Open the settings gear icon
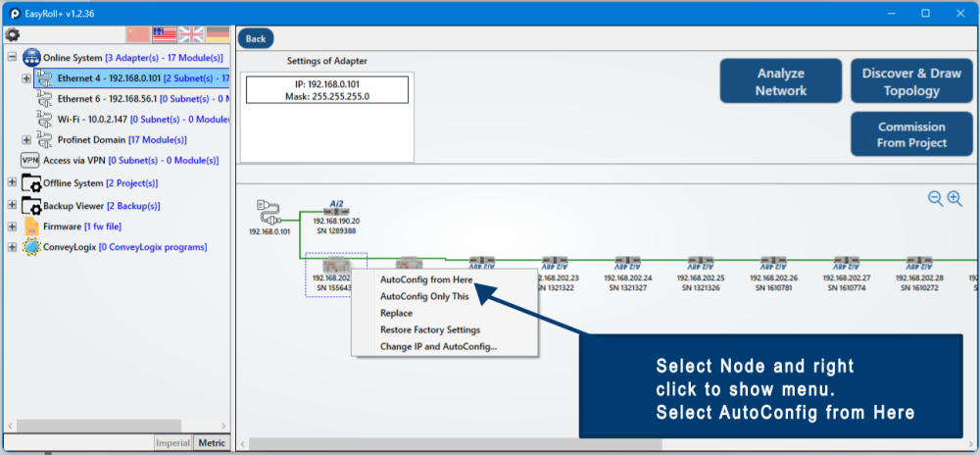 coord(12,34)
